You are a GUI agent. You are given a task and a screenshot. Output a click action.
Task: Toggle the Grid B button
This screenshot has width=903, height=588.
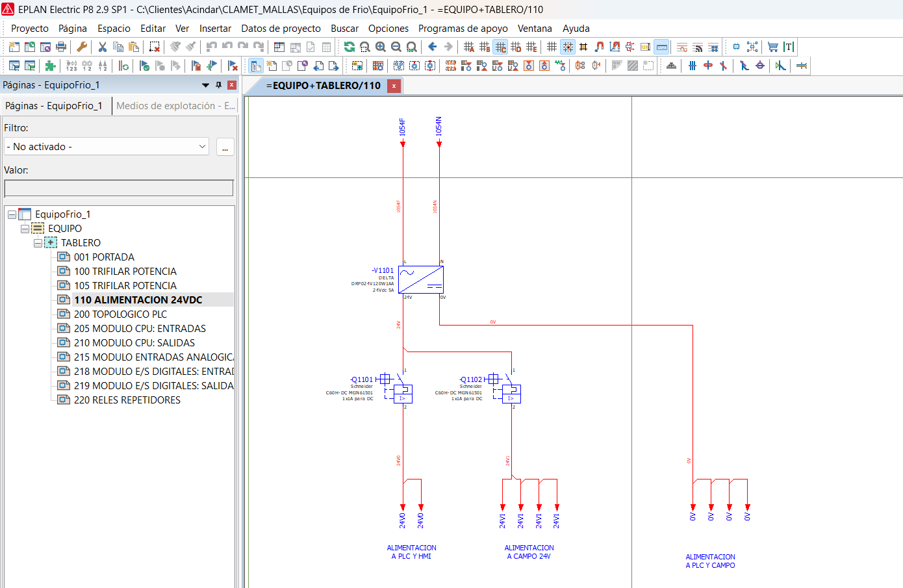point(485,47)
